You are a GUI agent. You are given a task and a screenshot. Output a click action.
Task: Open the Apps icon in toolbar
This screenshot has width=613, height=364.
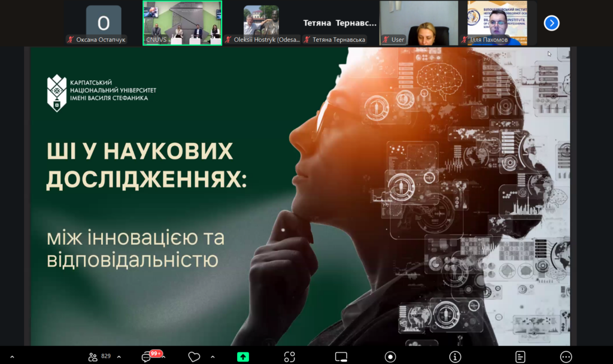[290, 357]
